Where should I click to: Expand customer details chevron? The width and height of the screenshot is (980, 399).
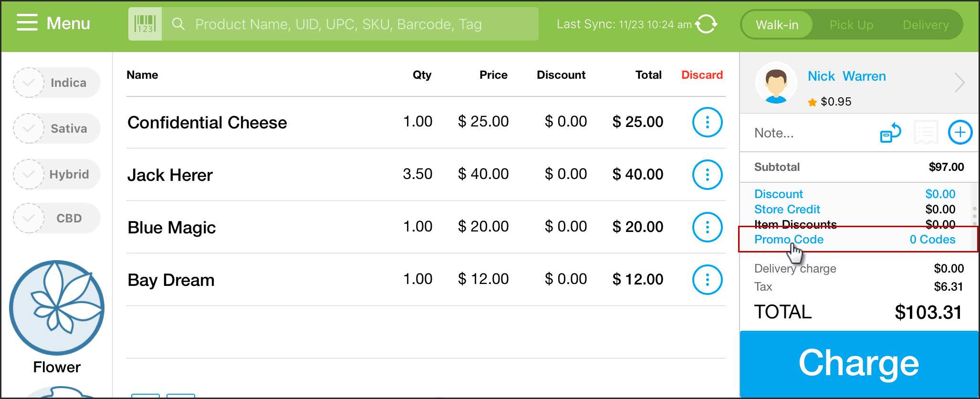click(x=959, y=83)
